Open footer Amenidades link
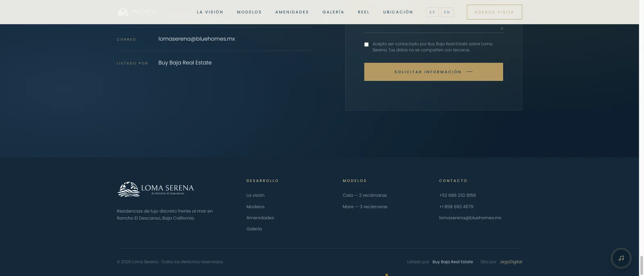644x276 pixels. click(260, 218)
